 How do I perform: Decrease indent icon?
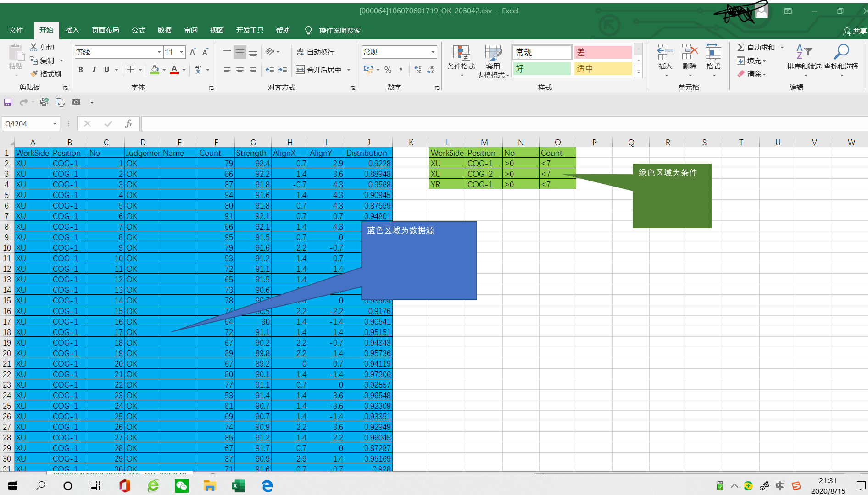[270, 70]
